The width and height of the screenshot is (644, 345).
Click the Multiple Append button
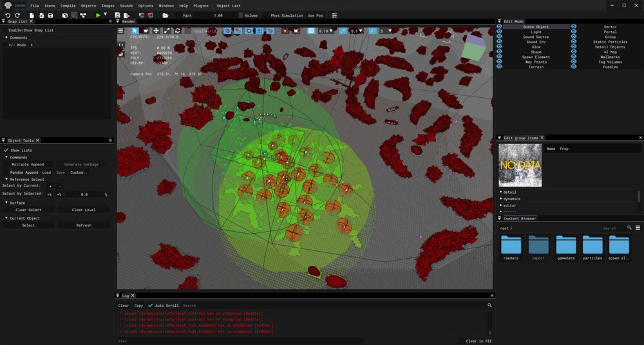coord(28,164)
